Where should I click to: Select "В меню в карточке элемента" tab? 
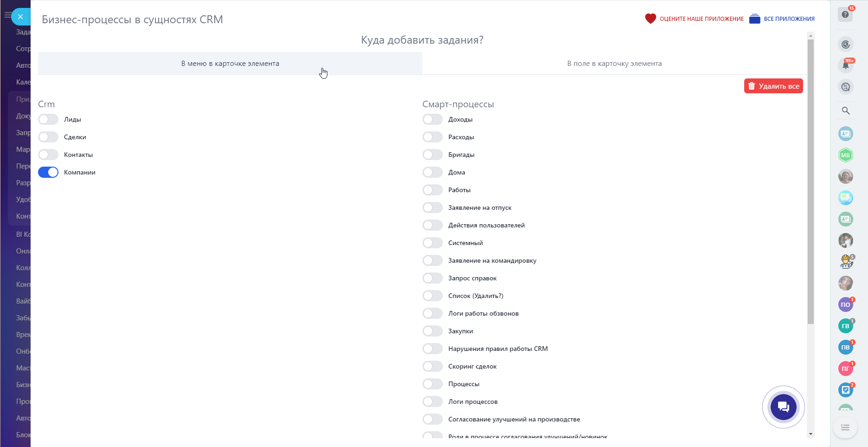click(230, 64)
